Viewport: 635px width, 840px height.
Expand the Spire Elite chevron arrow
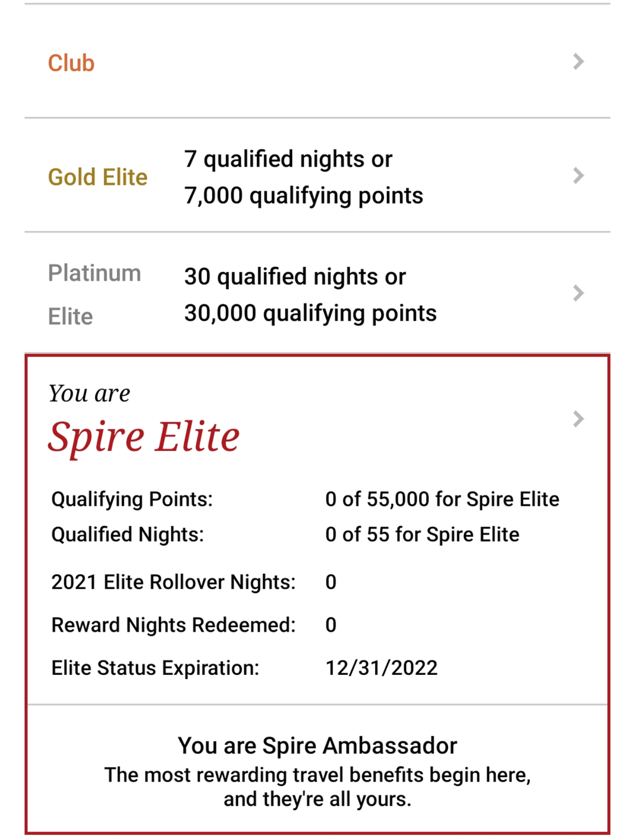pos(578,419)
